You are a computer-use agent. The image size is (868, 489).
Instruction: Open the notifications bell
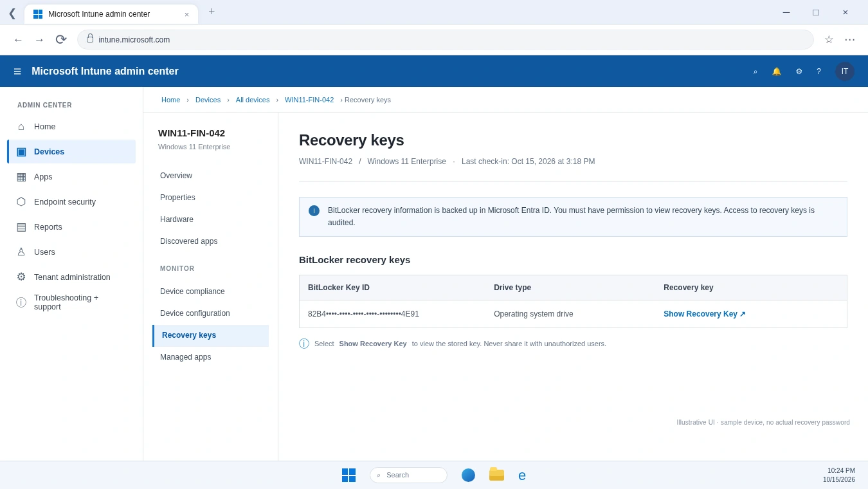pos(777,71)
